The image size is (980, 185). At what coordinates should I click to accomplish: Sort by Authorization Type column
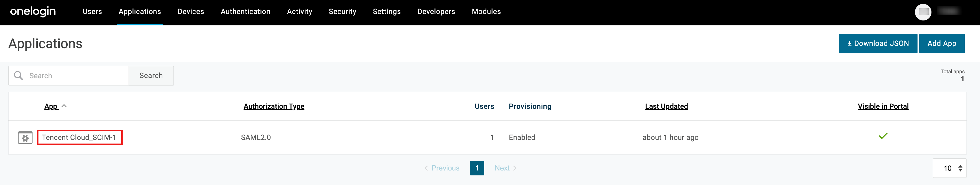pos(274,106)
